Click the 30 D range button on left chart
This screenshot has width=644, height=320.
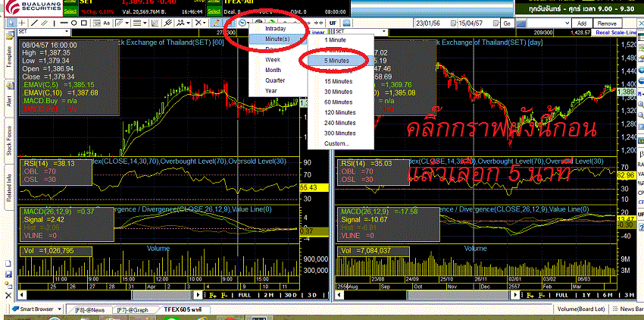(290, 295)
